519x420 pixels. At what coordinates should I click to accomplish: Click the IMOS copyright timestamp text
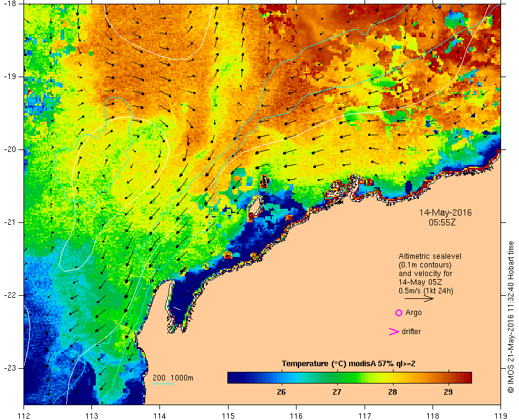pos(510,317)
